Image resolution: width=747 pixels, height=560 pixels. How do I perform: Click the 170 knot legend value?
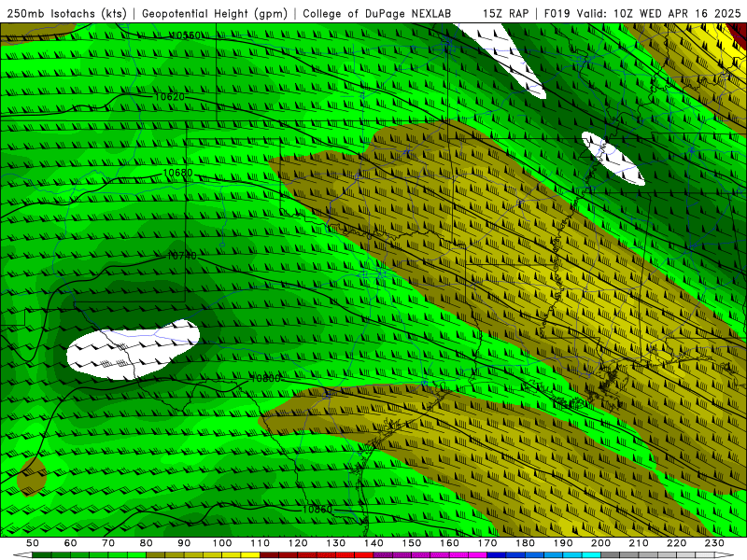(487, 543)
